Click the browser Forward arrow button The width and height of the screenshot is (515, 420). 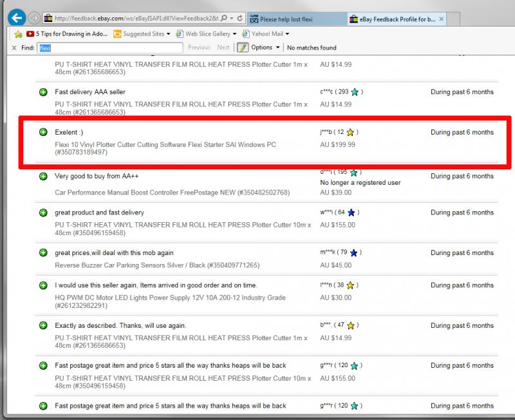34,18
